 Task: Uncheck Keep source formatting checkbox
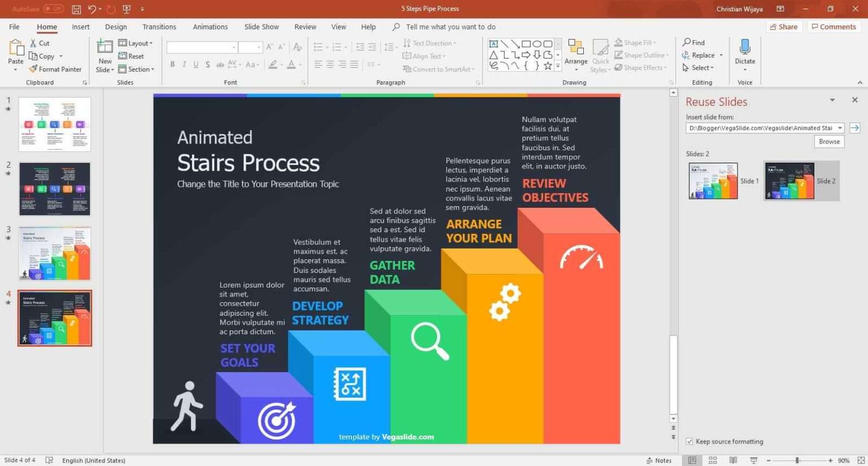(x=689, y=442)
